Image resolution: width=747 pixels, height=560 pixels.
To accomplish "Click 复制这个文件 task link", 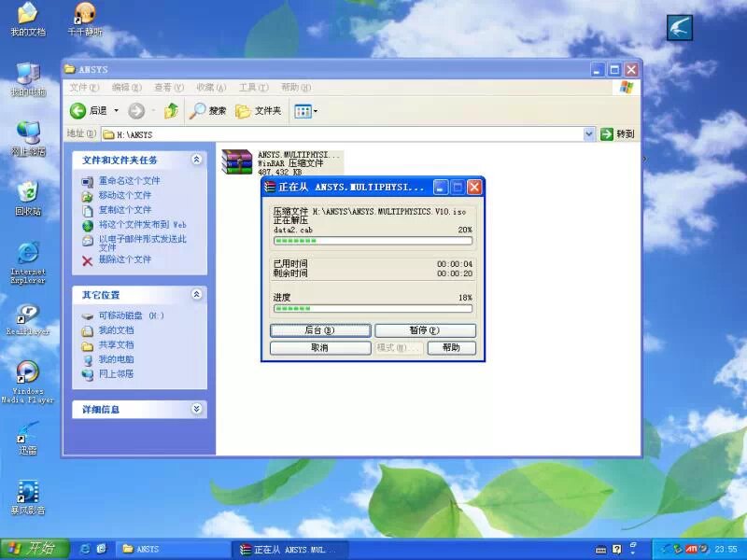I will click(125, 210).
